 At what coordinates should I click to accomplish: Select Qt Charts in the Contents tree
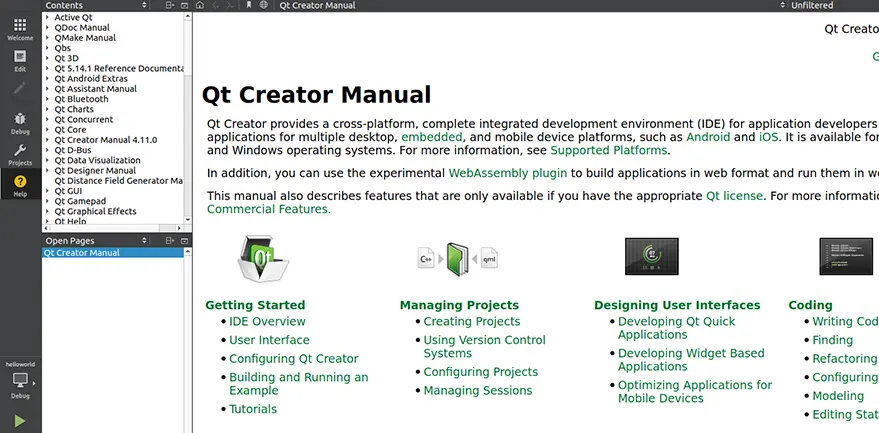(x=74, y=109)
